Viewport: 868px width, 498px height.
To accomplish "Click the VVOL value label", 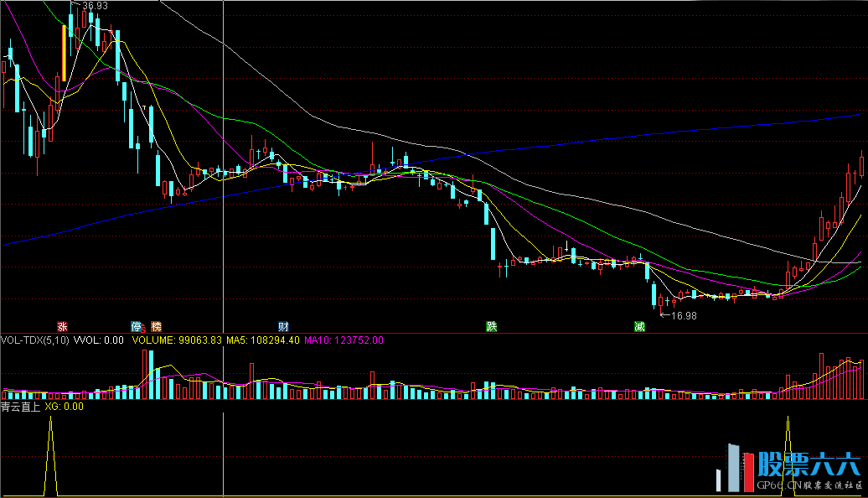I will (x=99, y=340).
